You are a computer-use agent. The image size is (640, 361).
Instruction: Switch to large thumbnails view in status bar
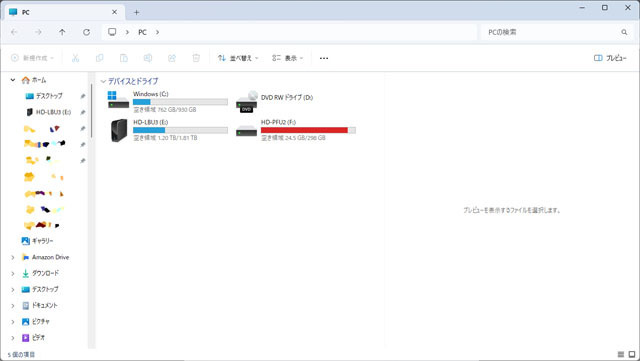(x=632, y=354)
